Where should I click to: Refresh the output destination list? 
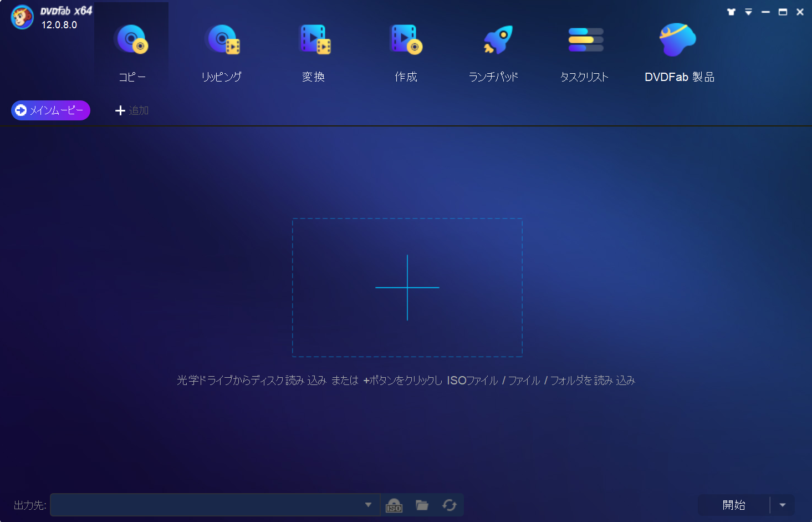coord(450,505)
